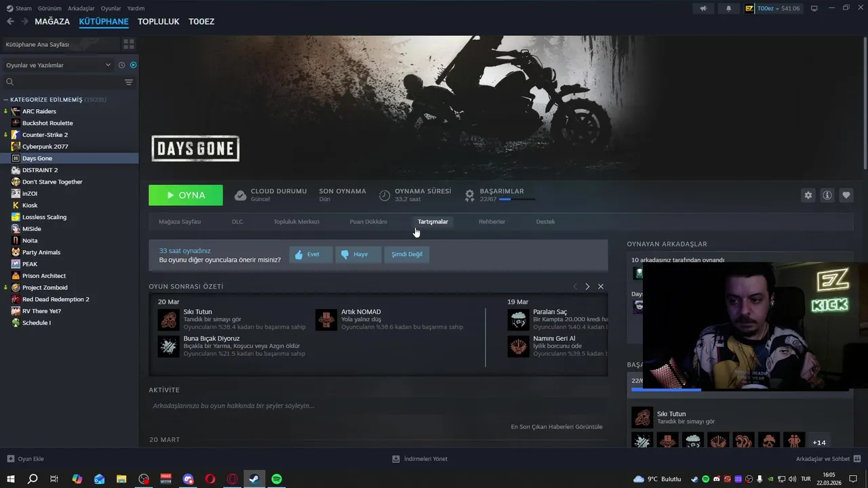This screenshot has height=488, width=868.
Task: Switch library to grid view icon
Action: [x=128, y=44]
